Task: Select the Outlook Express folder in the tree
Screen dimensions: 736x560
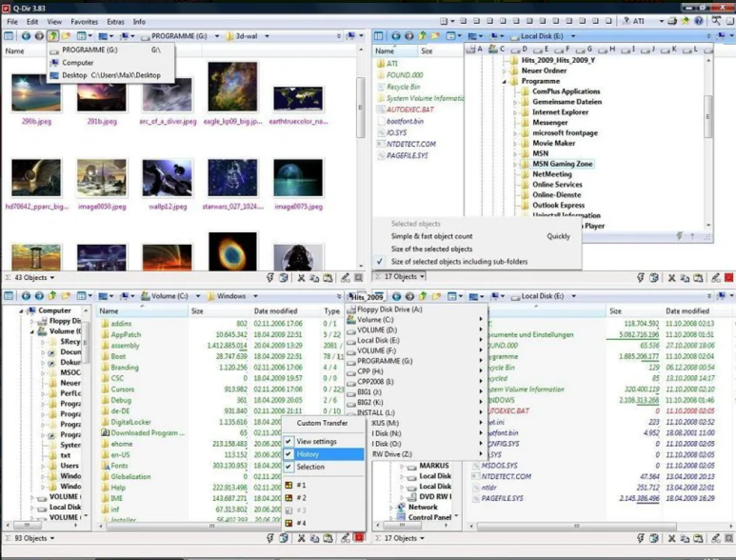Action: click(x=558, y=205)
